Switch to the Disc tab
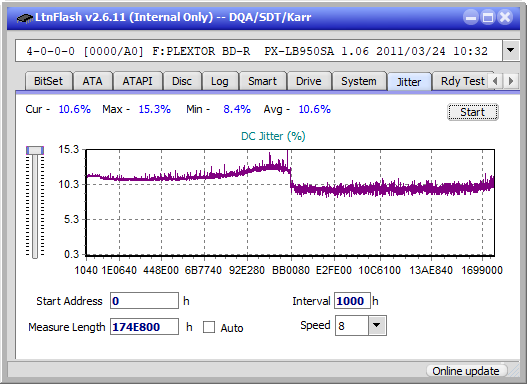The image size is (527, 384). 182,81
